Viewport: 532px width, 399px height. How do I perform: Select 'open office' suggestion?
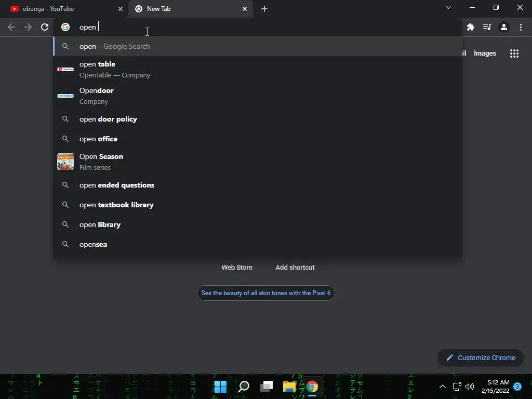pyautogui.click(x=258, y=139)
